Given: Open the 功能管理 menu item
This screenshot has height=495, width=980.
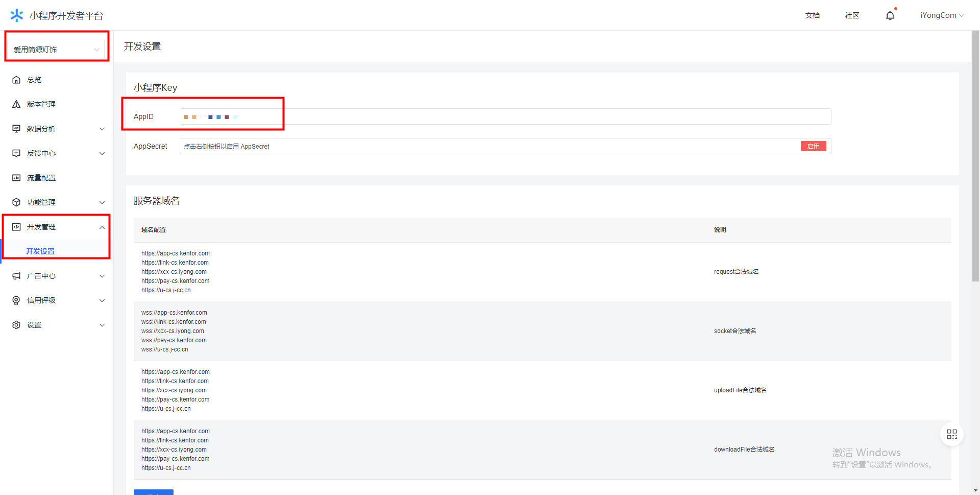Looking at the screenshot, I should pyautogui.click(x=41, y=202).
